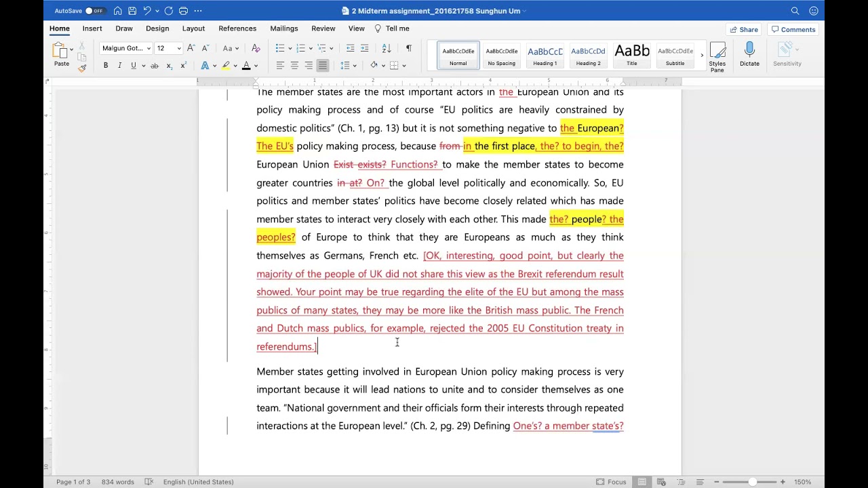This screenshot has height=488, width=868.
Task: Toggle Underline formatting
Action: pos(134,66)
